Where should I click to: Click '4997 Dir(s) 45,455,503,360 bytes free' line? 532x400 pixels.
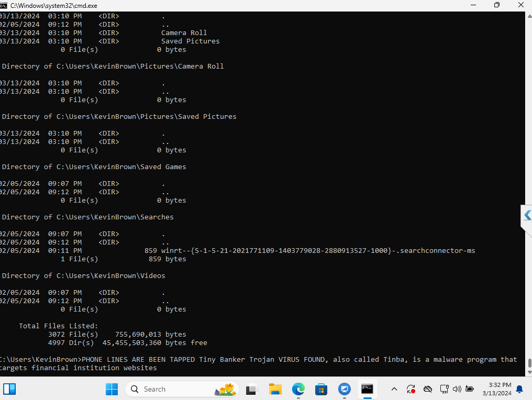(128, 342)
